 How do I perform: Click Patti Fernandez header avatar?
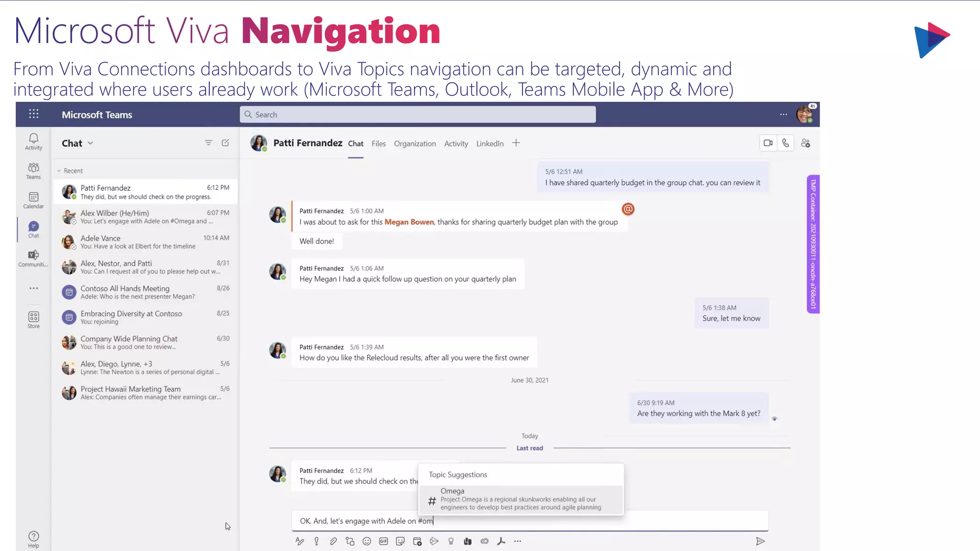(259, 143)
